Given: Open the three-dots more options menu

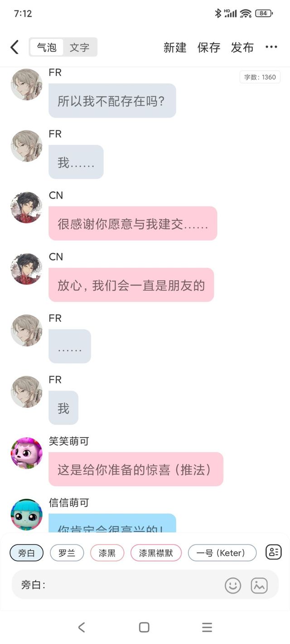Looking at the screenshot, I should (271, 47).
